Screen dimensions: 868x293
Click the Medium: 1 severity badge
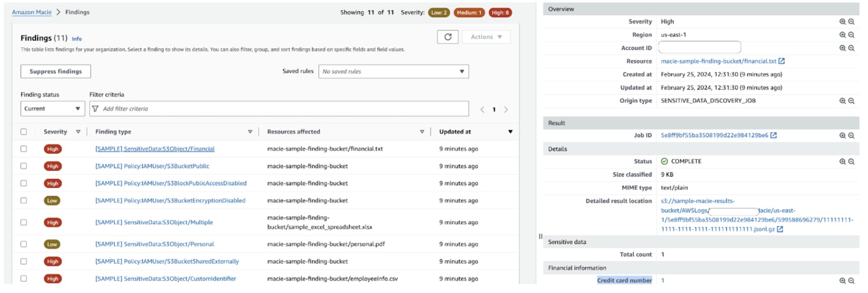pyautogui.click(x=469, y=12)
